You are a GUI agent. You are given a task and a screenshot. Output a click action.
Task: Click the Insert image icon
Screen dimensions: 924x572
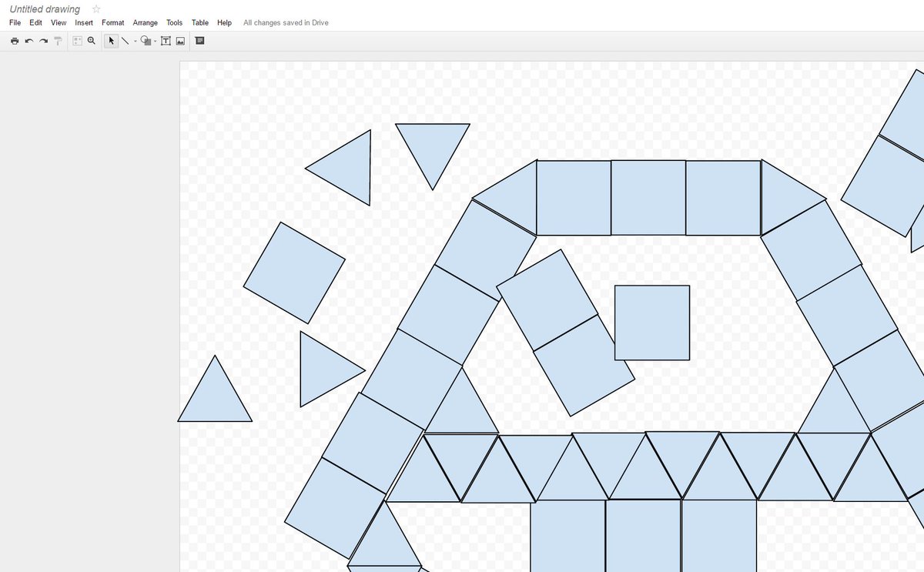pyautogui.click(x=180, y=41)
